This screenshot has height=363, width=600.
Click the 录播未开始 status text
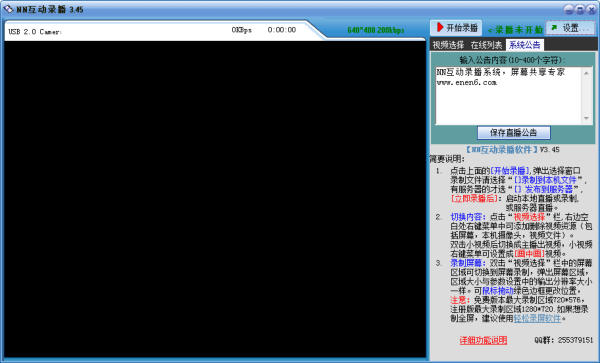point(515,29)
